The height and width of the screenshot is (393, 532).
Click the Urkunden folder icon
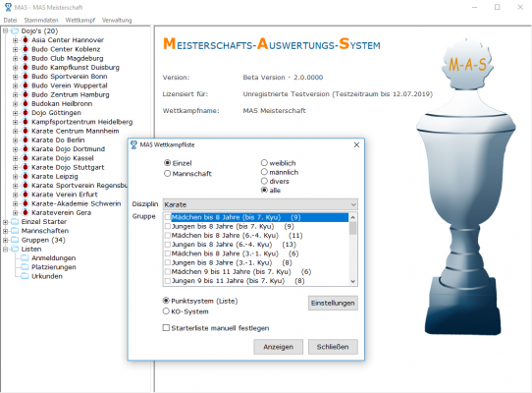pos(25,276)
